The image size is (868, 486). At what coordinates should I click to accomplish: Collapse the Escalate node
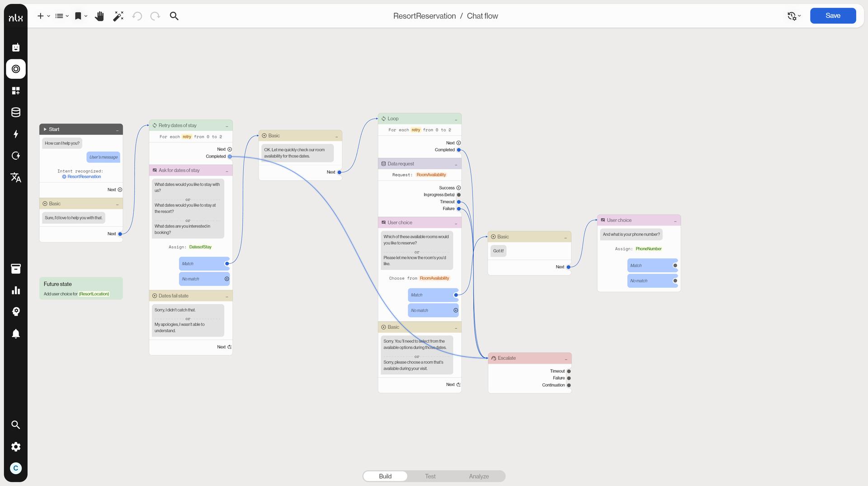(x=566, y=358)
